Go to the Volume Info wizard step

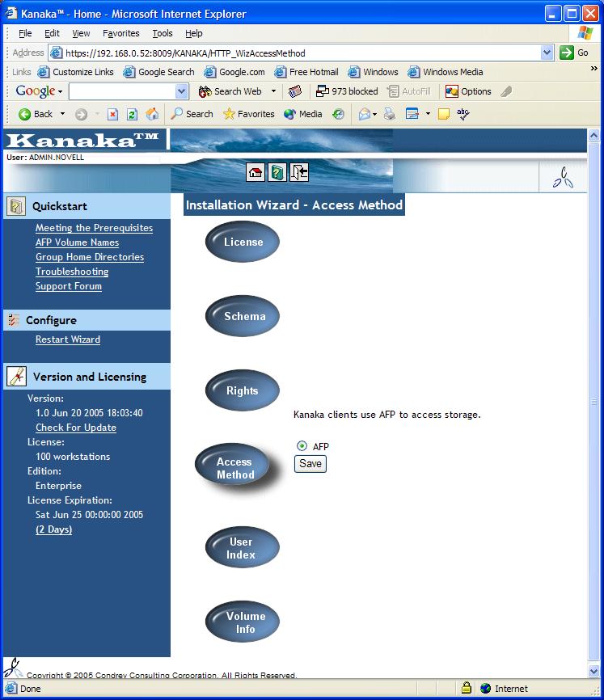point(243,622)
